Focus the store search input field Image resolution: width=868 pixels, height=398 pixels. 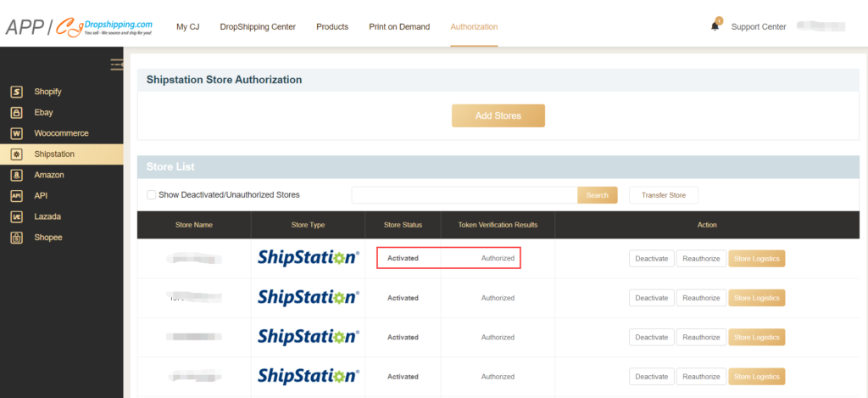coord(465,195)
